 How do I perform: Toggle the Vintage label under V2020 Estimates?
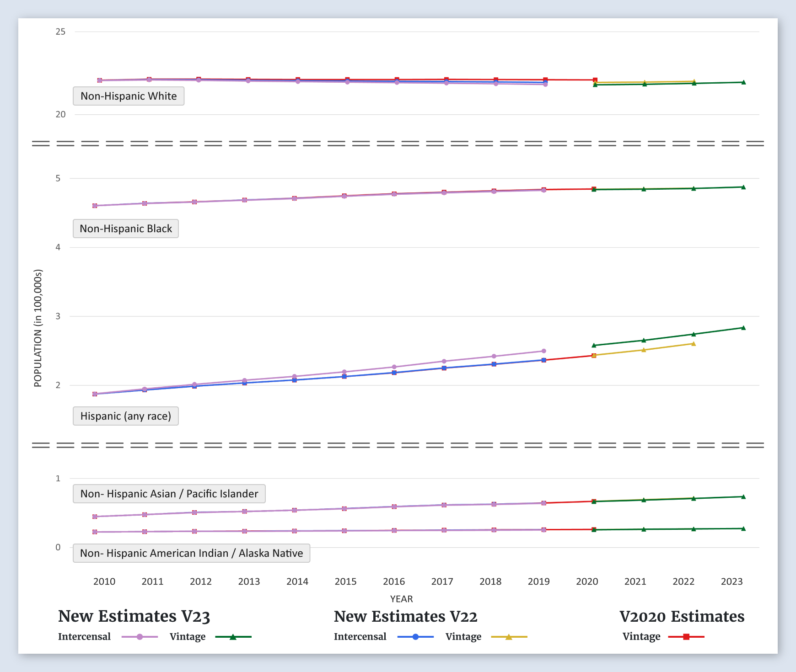coord(641,637)
